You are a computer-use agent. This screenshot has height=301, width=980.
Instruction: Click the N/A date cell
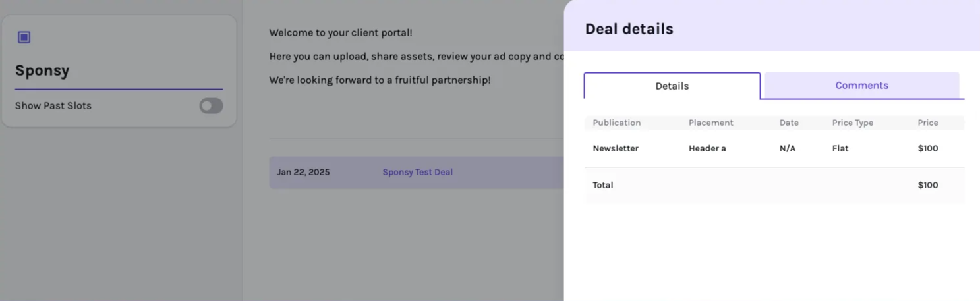pyautogui.click(x=788, y=149)
